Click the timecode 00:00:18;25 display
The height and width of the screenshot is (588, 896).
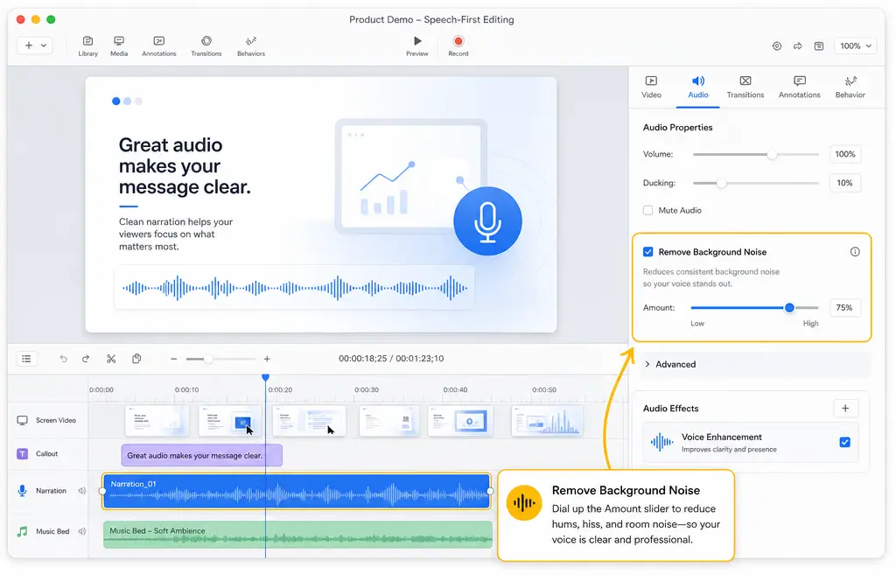coord(362,359)
